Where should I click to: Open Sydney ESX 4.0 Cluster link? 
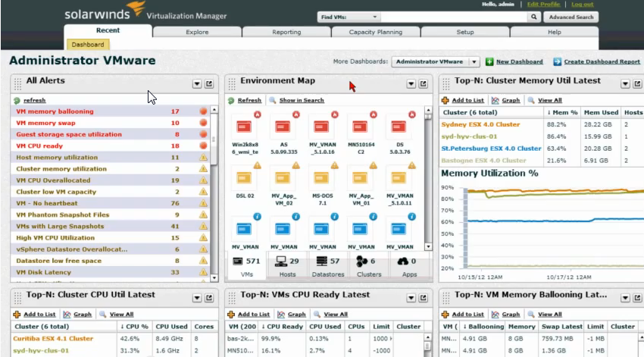[480, 124]
